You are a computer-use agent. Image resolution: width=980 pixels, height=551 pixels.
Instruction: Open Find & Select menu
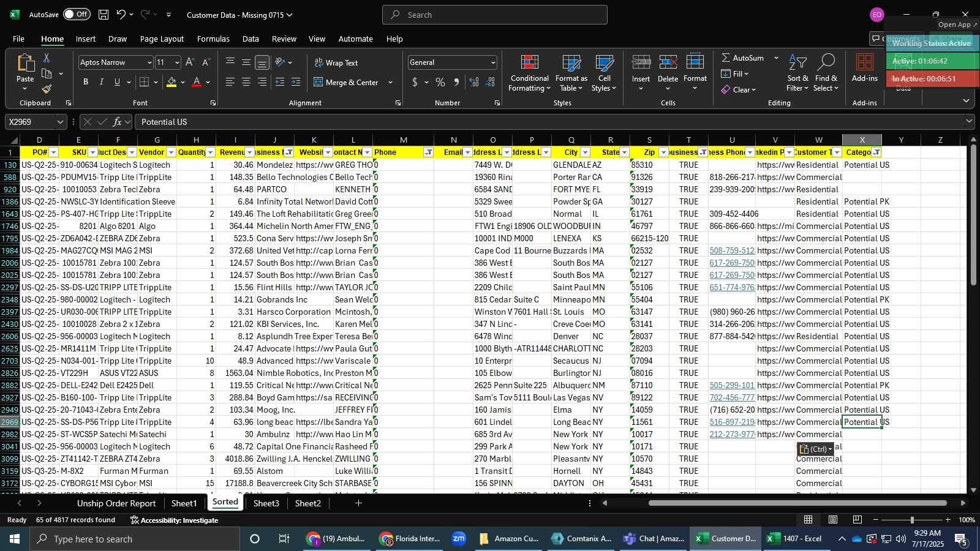pos(826,73)
